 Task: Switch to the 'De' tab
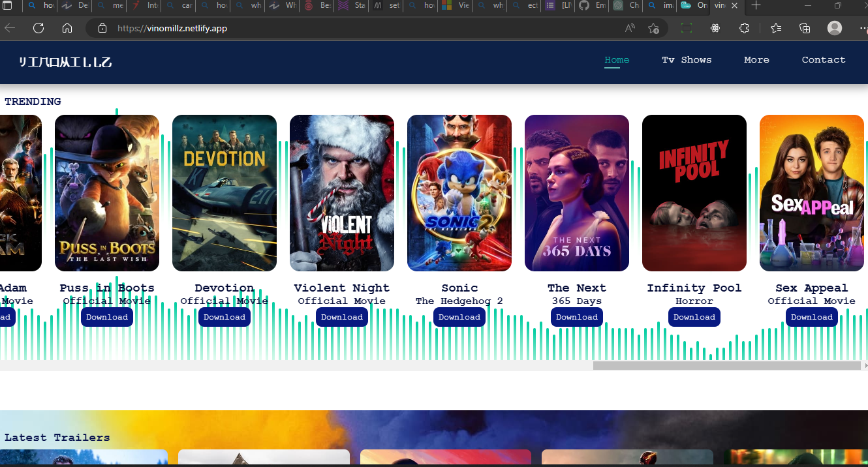(x=75, y=5)
